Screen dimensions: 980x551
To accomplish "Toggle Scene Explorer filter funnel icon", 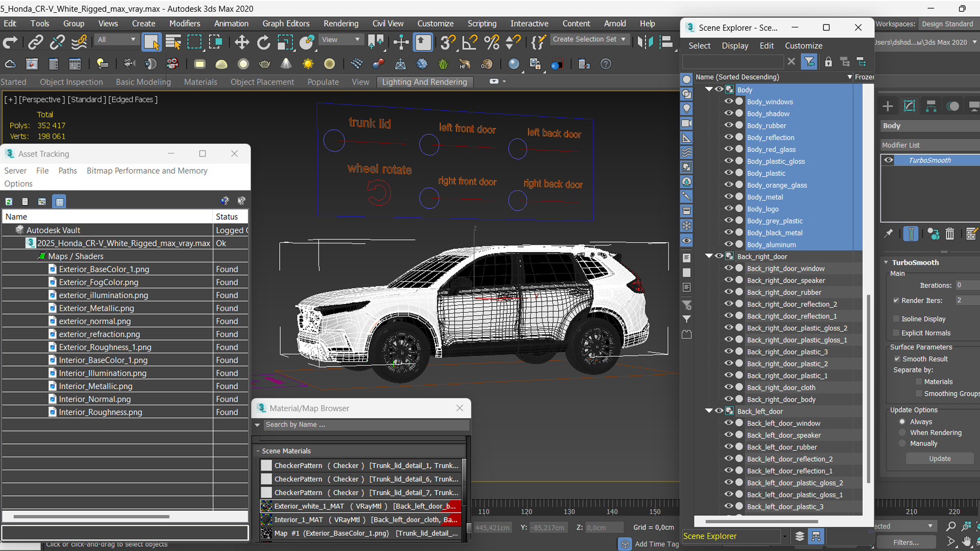I will coord(810,62).
